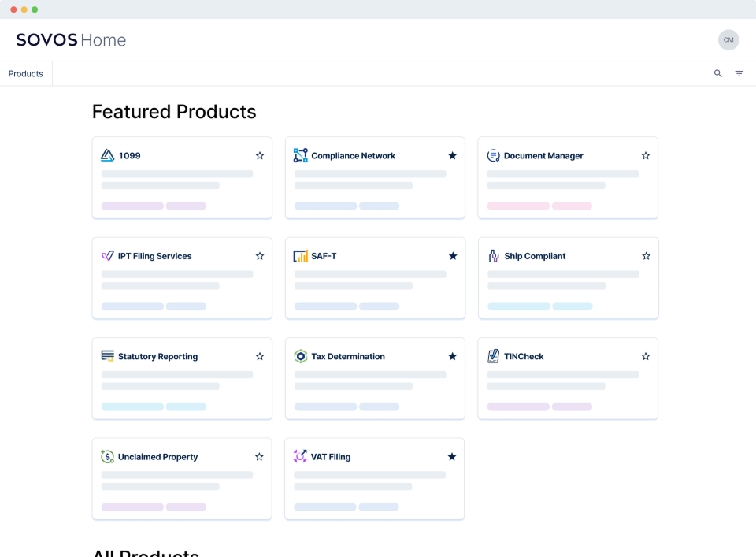756x557 pixels.
Task: Click the 1099 product icon
Action: click(x=108, y=156)
